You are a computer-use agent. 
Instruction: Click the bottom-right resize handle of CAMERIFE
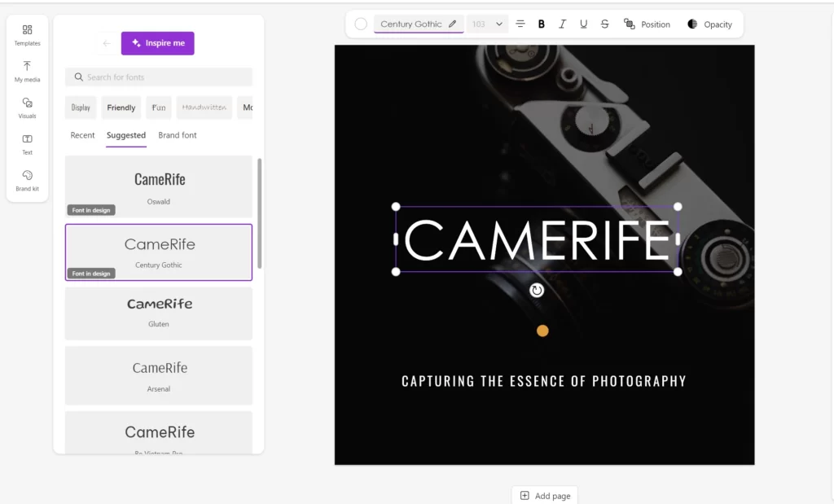[x=678, y=272]
